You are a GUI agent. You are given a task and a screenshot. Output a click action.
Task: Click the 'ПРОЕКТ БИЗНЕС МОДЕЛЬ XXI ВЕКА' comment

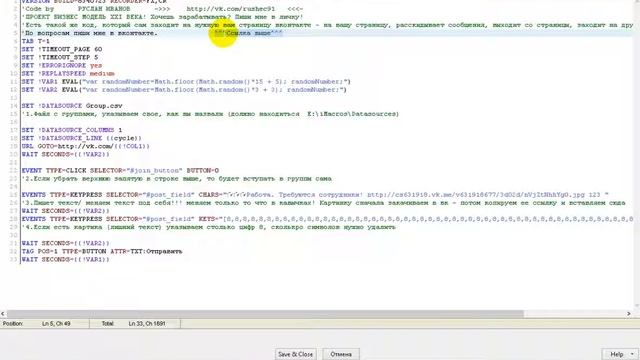[x=162, y=17]
